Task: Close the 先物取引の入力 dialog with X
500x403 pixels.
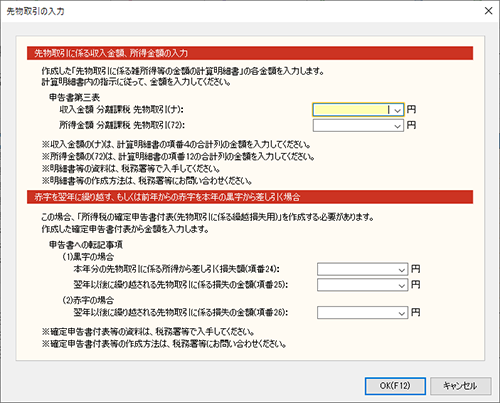Action: click(488, 11)
